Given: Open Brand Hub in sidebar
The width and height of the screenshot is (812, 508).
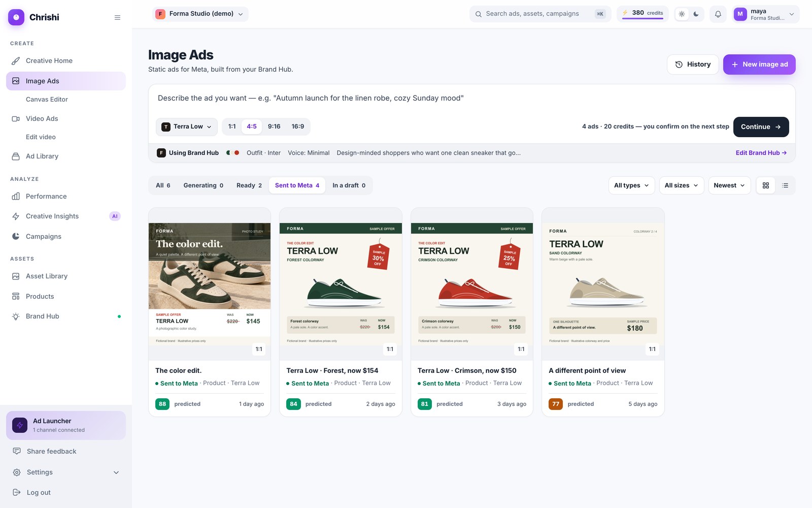Looking at the screenshot, I should point(66,316).
